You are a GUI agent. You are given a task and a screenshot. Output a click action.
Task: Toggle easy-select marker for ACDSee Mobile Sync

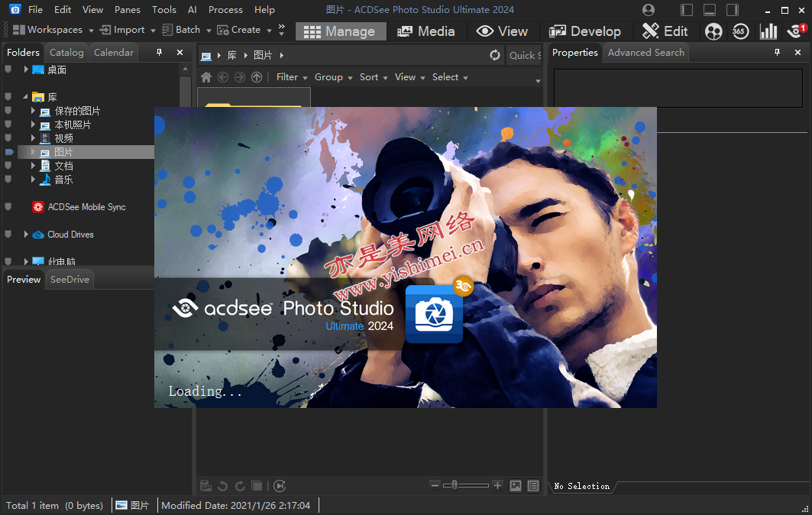8,207
